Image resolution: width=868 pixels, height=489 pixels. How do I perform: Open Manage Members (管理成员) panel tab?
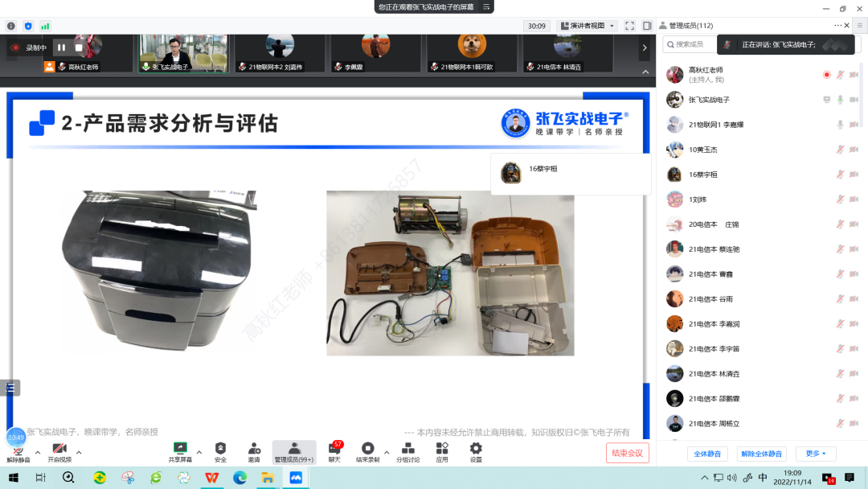coord(293,450)
